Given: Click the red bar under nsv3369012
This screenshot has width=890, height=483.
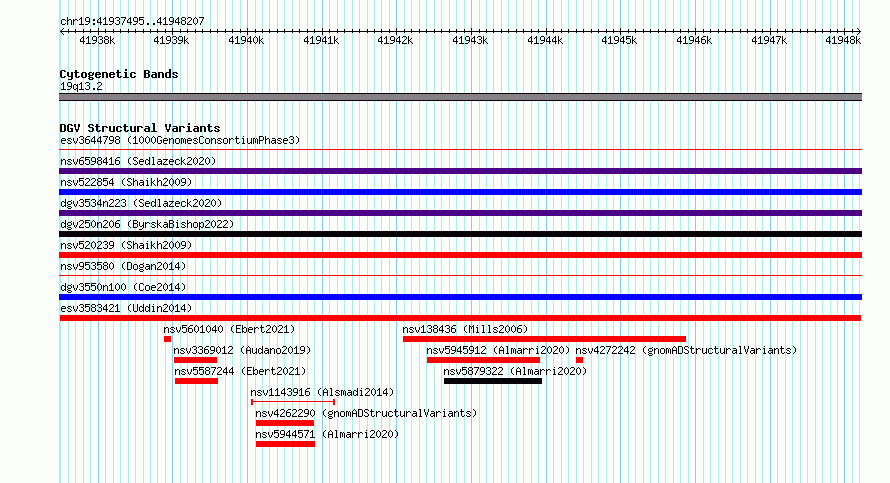Looking at the screenshot, I should [195, 360].
